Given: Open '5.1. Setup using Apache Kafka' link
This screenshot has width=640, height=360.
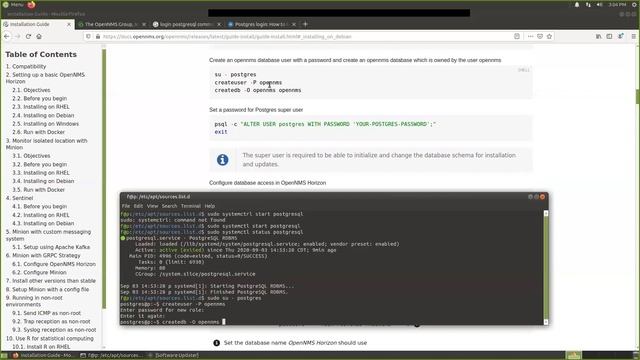Looking at the screenshot, I should pos(51,247).
